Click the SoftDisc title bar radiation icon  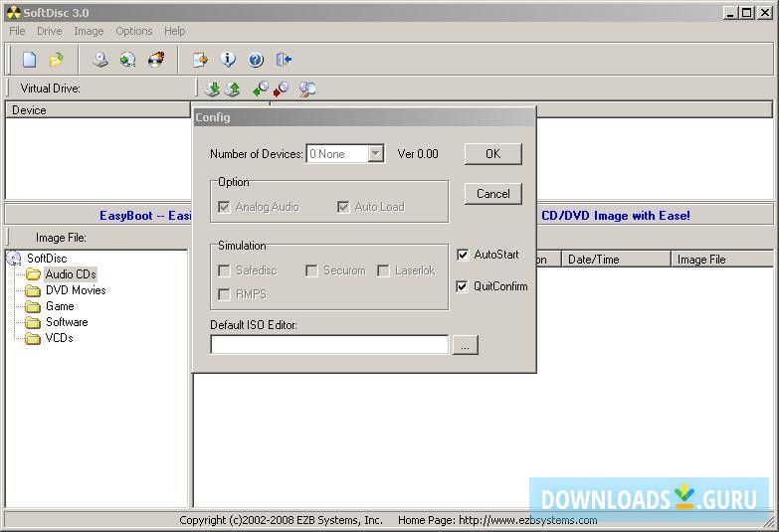(x=13, y=12)
